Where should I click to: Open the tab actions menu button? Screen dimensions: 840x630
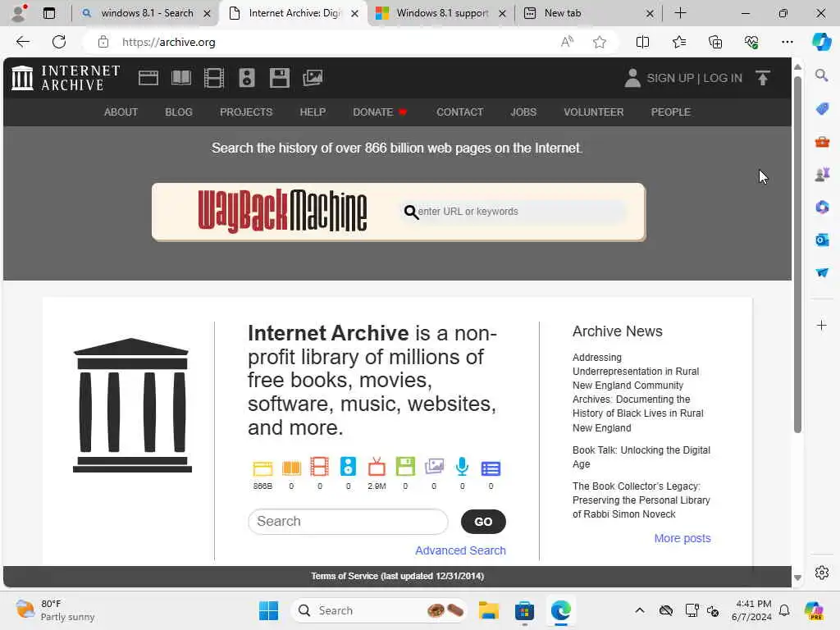point(48,13)
